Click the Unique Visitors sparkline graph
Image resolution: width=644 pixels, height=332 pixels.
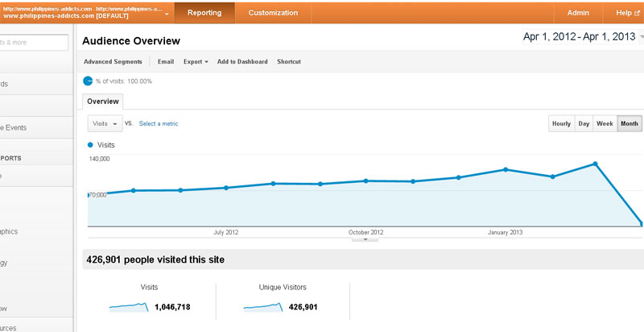pyautogui.click(x=262, y=306)
